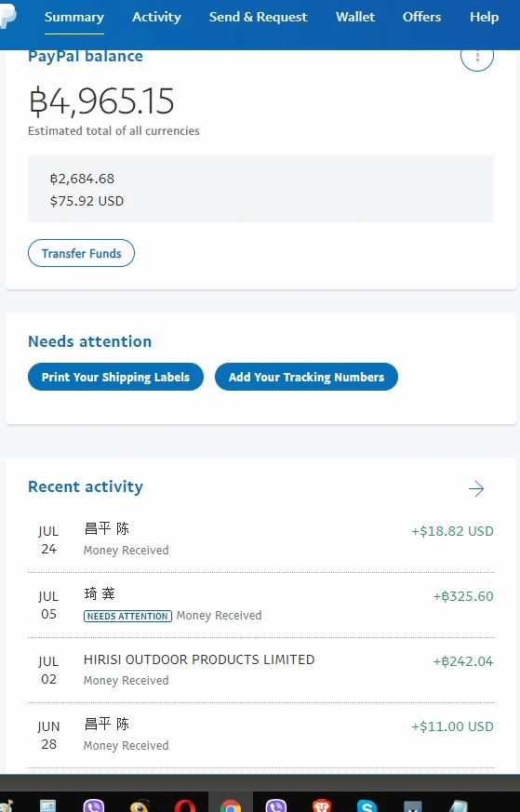
Task: Open the JUL 24 Money Received transaction
Action: tap(260, 539)
